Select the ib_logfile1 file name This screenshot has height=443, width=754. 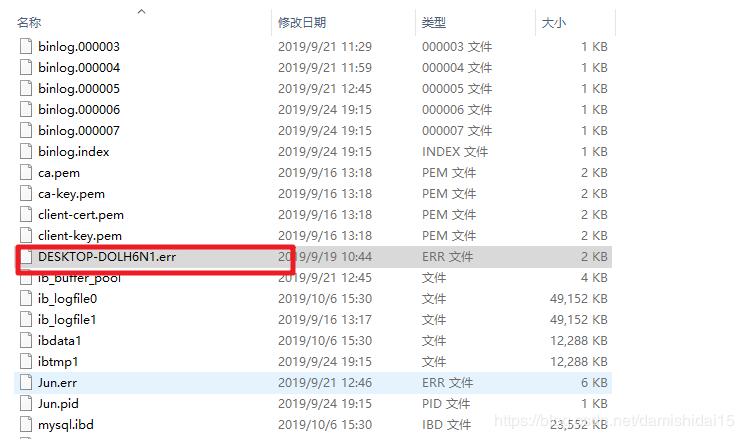click(68, 320)
